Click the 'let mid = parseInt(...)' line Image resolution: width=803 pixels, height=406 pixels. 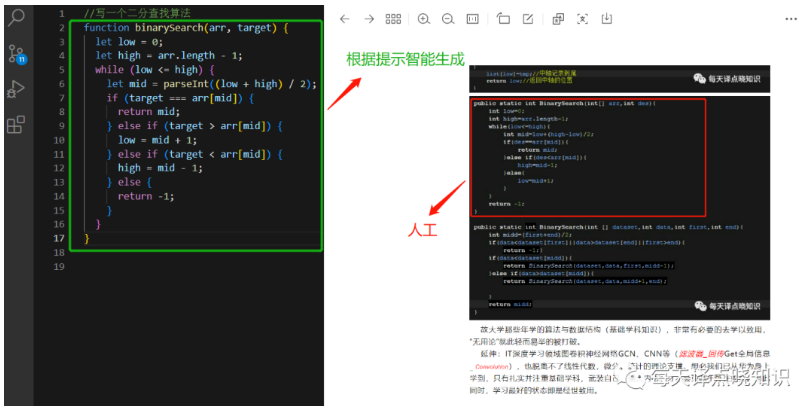212,84
